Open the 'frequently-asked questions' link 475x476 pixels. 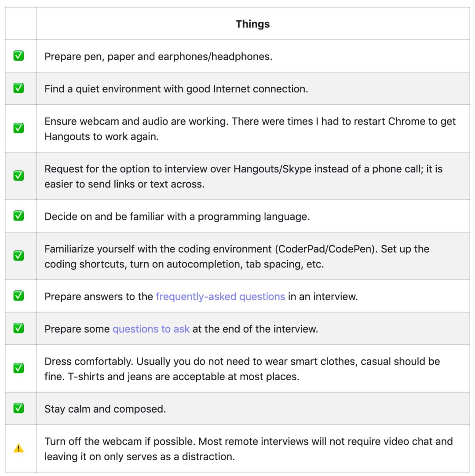pyautogui.click(x=220, y=297)
